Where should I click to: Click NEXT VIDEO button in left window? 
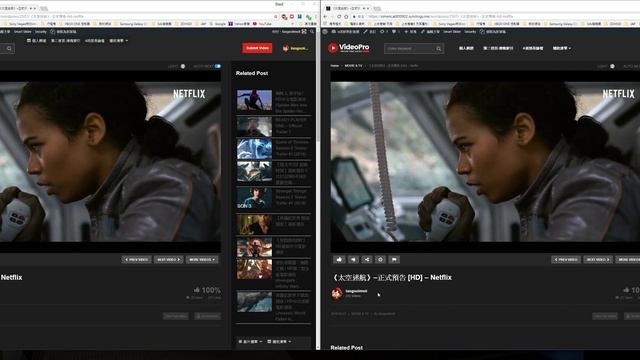point(169,260)
